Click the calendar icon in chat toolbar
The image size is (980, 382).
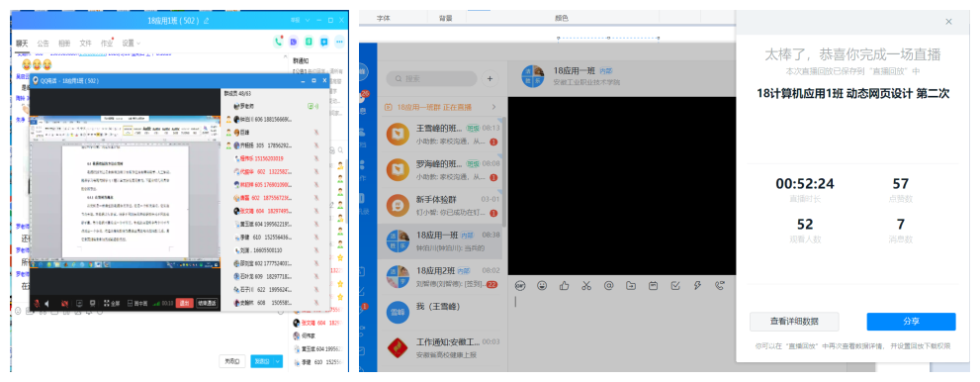click(653, 286)
